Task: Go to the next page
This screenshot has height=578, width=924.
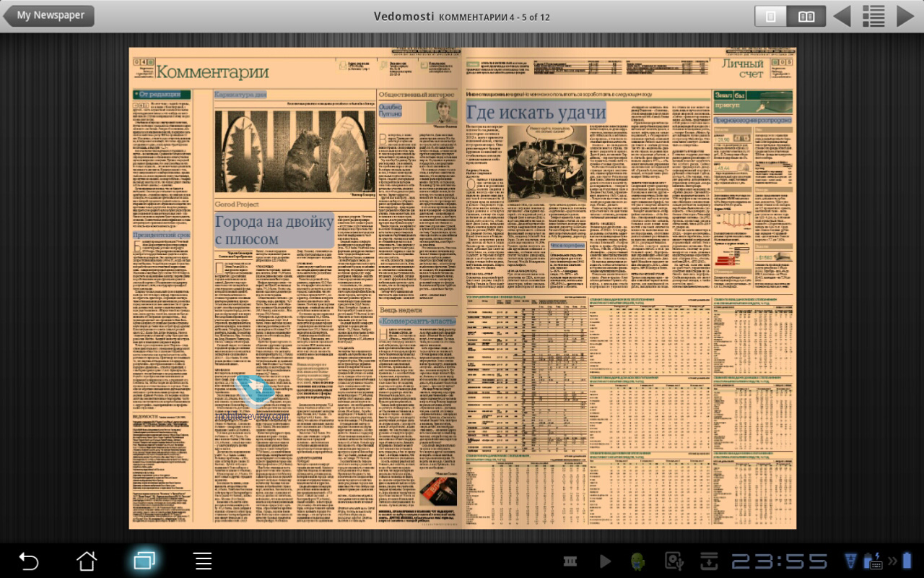Action: coord(905,16)
